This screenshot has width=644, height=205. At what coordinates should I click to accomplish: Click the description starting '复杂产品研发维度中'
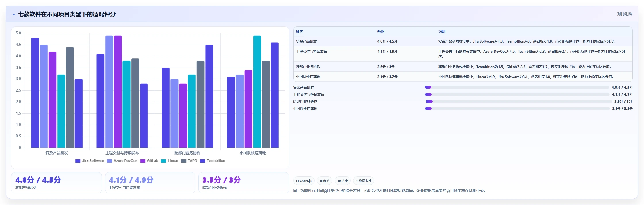[527, 41]
